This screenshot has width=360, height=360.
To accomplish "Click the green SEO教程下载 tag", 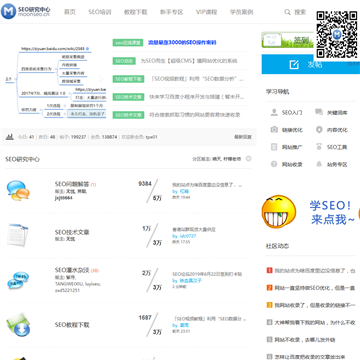I will coord(128,79).
